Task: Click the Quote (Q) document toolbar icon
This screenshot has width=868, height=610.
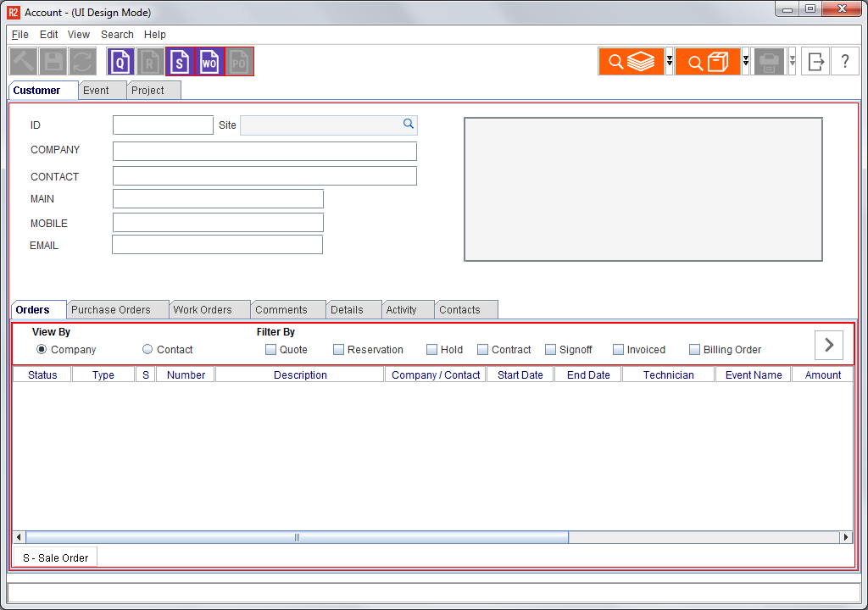Action: tap(120, 62)
